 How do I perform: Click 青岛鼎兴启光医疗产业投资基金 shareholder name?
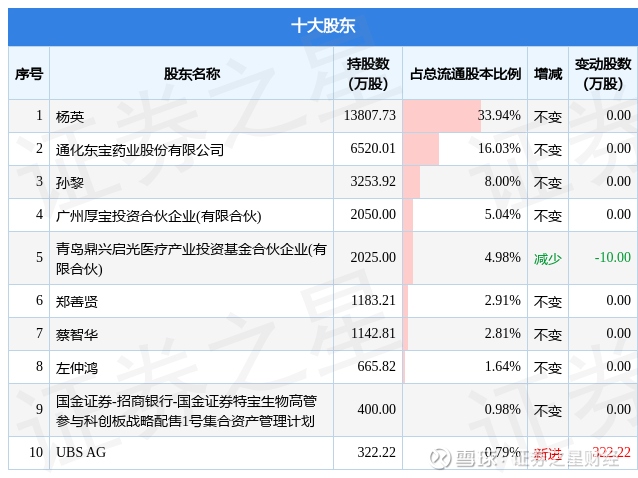(191, 259)
